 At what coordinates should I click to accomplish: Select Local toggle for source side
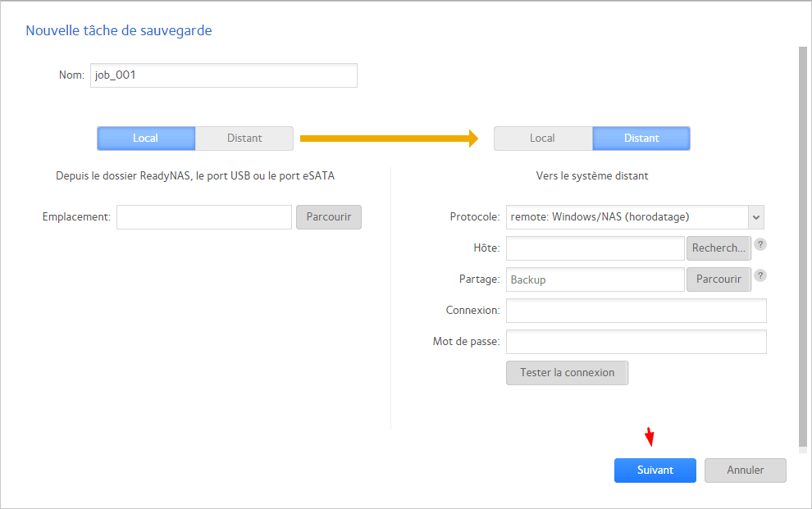(x=146, y=139)
